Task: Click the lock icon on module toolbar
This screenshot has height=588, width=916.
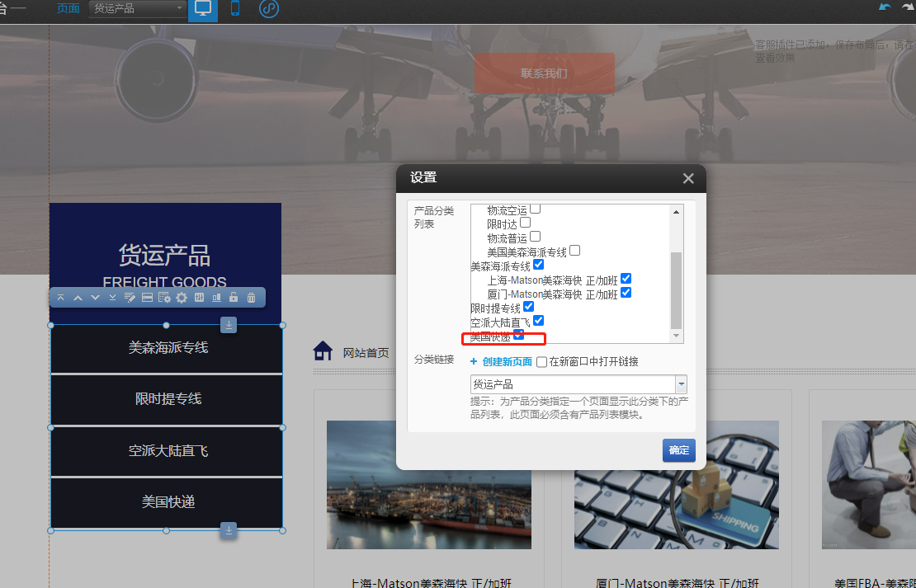Action: pos(234,297)
